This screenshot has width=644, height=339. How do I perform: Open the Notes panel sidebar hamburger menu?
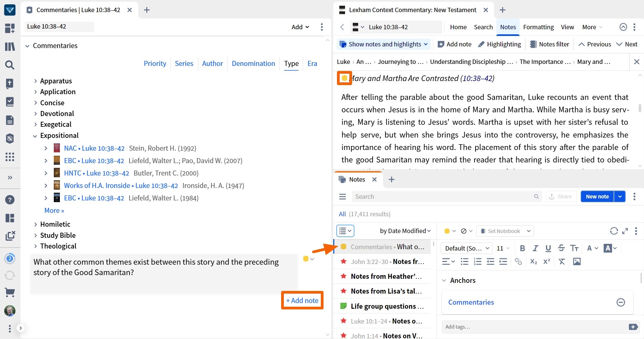coord(343,196)
